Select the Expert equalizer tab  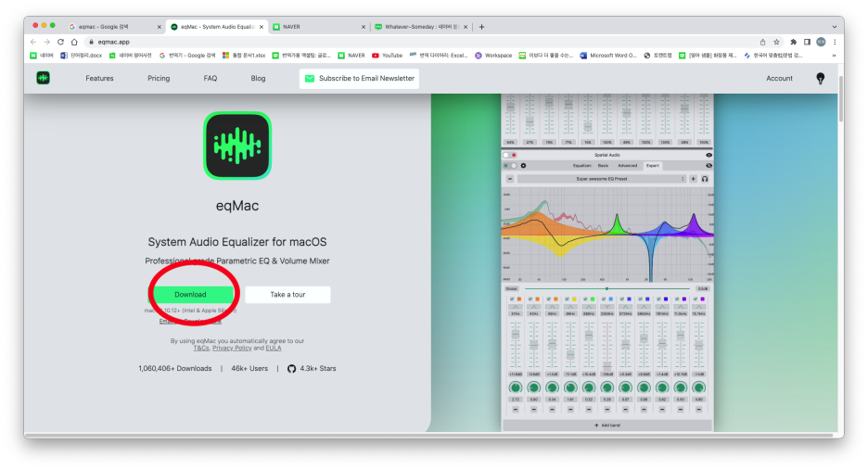point(653,166)
